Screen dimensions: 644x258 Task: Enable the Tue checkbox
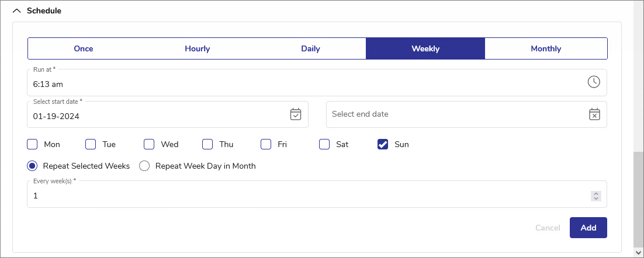(91, 144)
